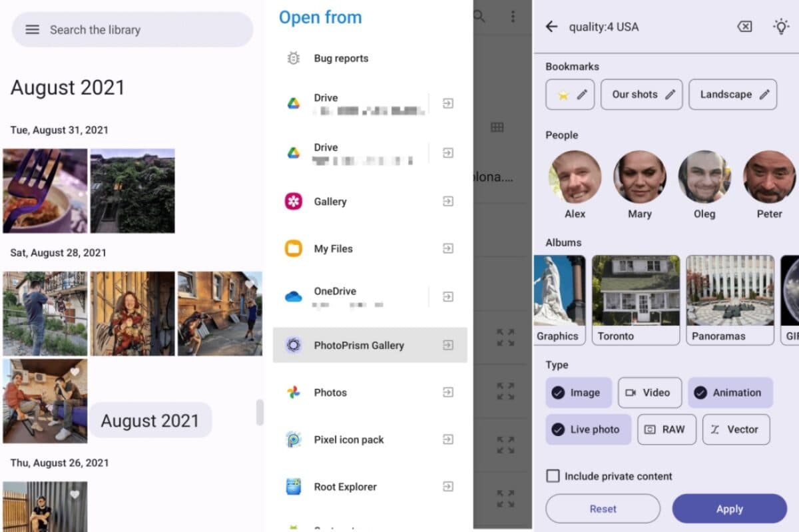Filter by person Peter
The image size is (799, 532).
[770, 177]
